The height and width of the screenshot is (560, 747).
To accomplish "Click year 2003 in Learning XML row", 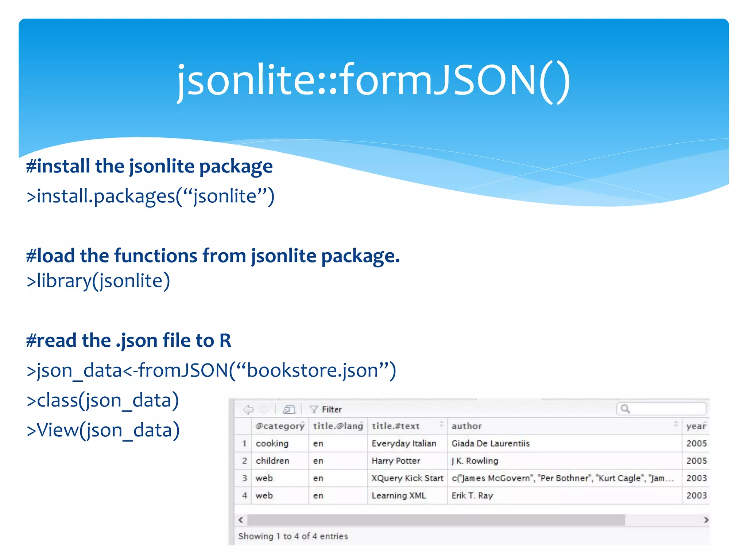I will point(696,495).
